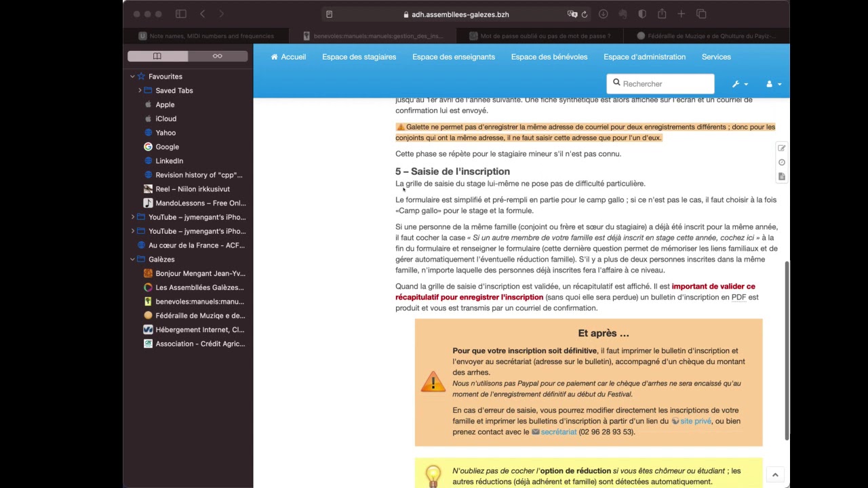Click the PDF export page icon
Screen dimensions: 868x488
[x=782, y=177]
